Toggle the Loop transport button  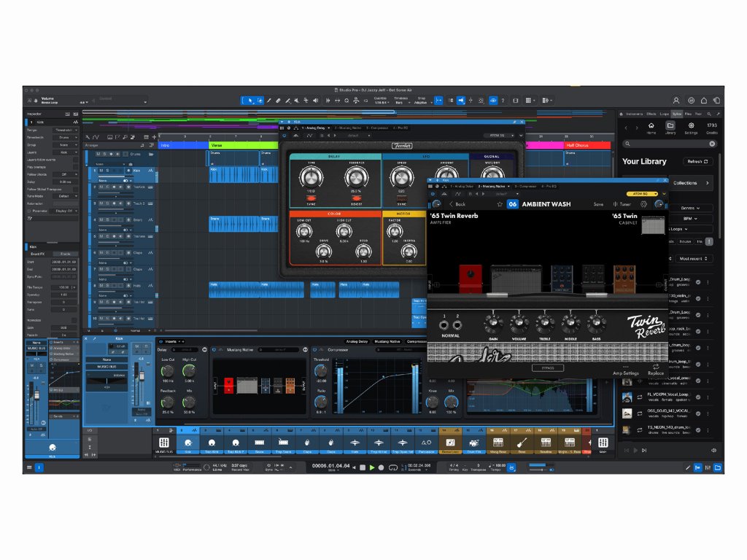(393, 467)
